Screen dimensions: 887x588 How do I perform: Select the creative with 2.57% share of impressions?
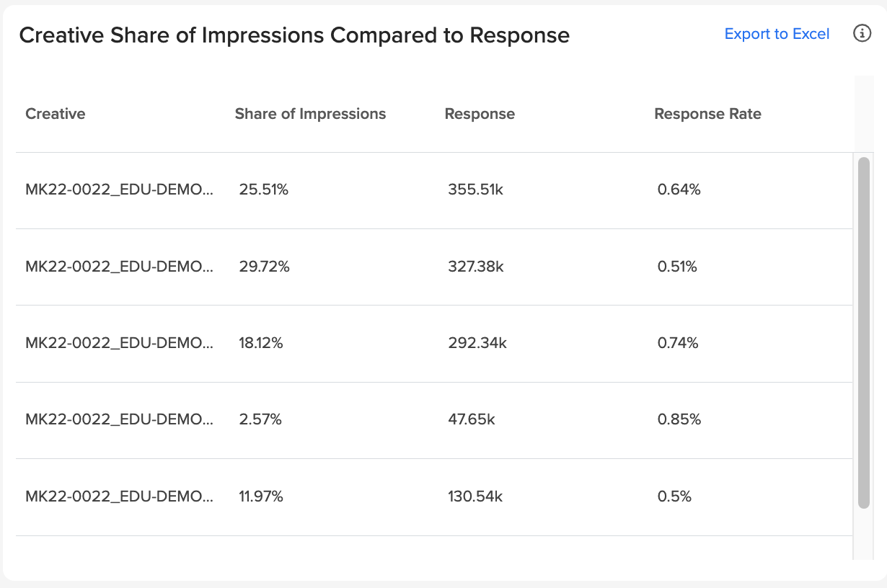point(120,419)
